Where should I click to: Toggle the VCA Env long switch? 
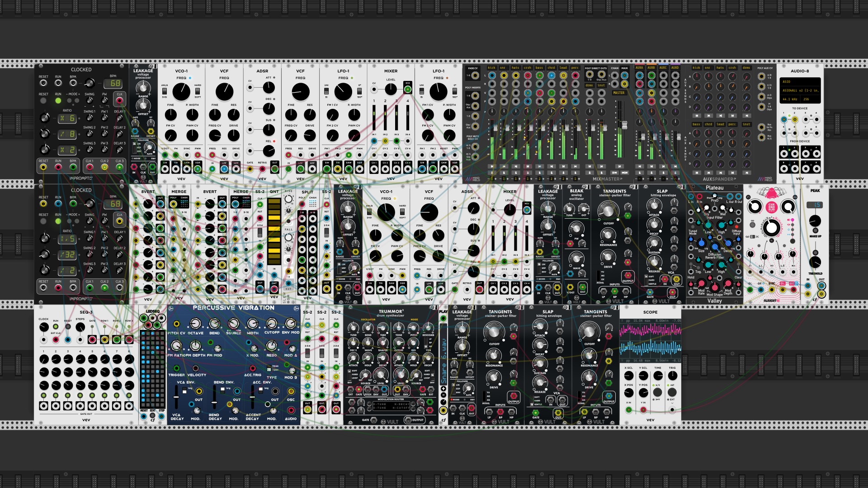pos(184,390)
